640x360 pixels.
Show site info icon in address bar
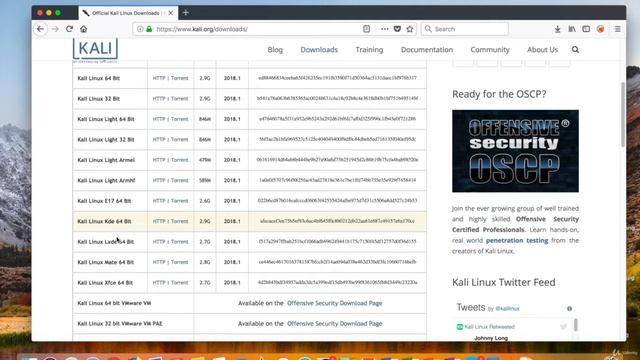(140, 29)
